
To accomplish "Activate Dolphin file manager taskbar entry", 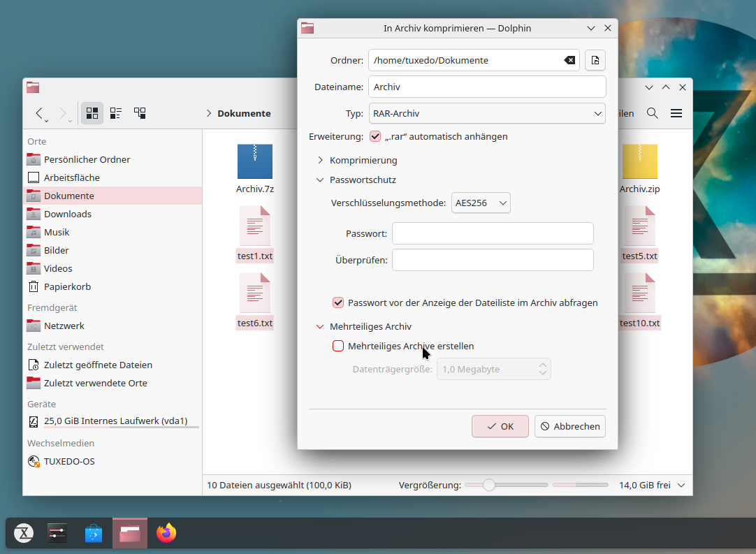I will (x=130, y=533).
